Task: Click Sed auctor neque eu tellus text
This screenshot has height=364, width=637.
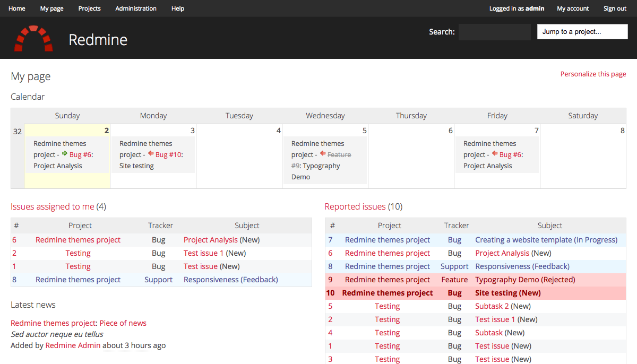Action: pyautogui.click(x=57, y=334)
